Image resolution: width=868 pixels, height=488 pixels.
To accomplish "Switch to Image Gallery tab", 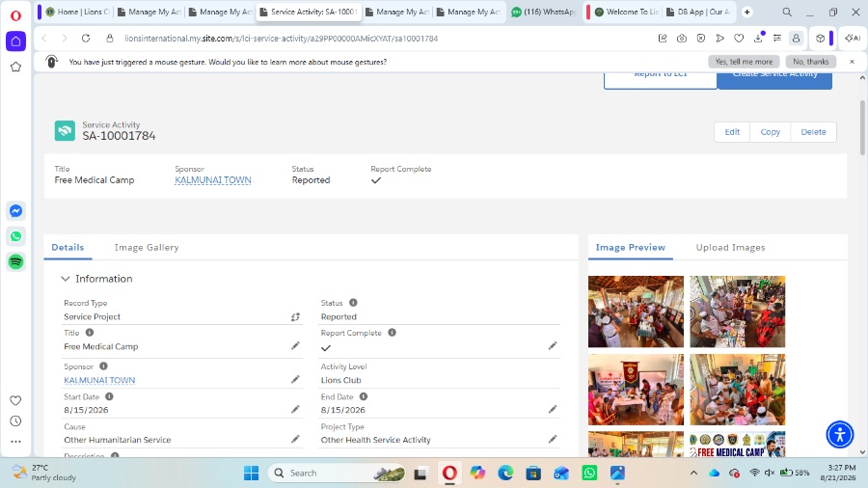I will (147, 247).
